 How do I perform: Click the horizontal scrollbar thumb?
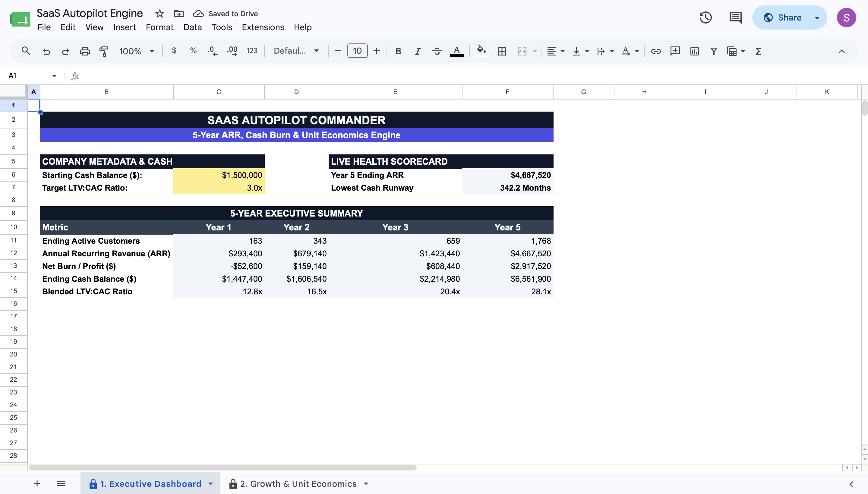(x=223, y=467)
